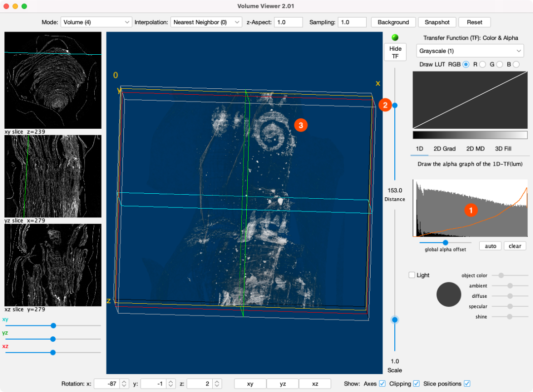The height and width of the screenshot is (392, 533).
Task: Click the auto alpha button
Action: tap(490, 246)
